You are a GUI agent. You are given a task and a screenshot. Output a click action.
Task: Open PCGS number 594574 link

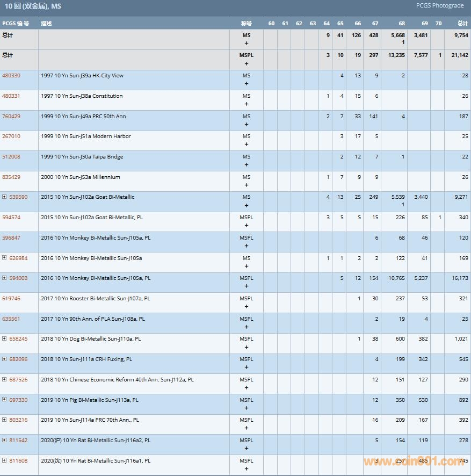11,218
